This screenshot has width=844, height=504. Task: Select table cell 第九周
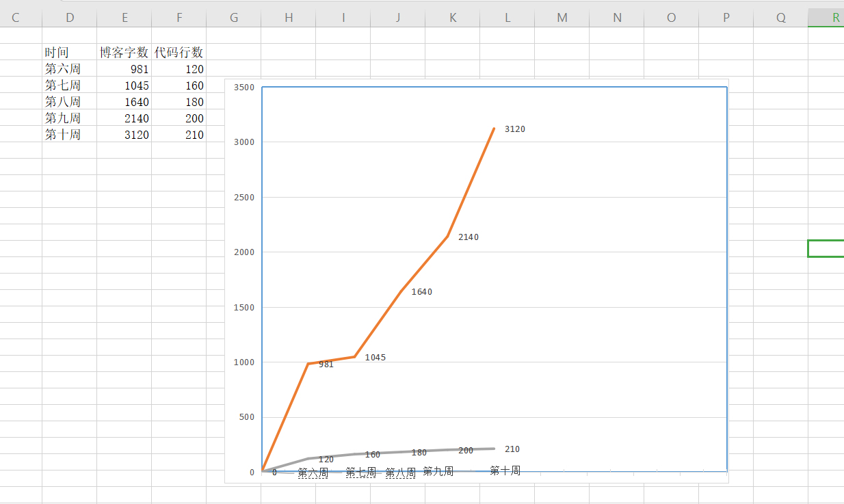click(69, 118)
